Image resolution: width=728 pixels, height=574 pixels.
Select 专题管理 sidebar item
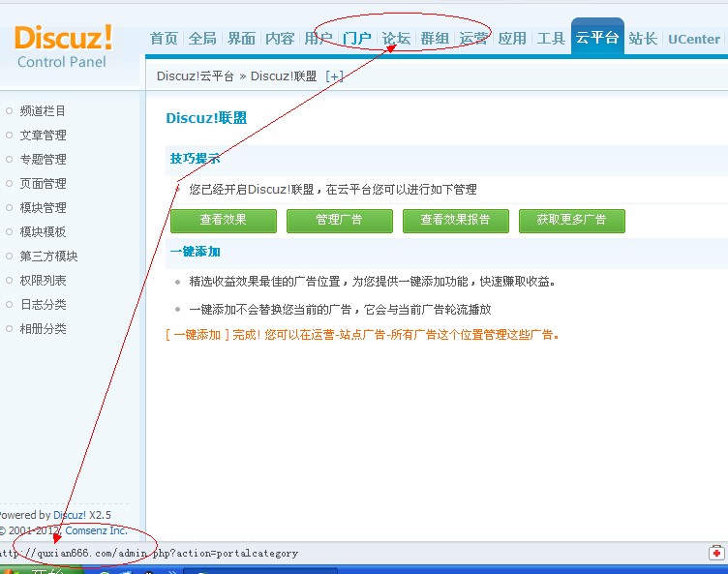[43, 160]
